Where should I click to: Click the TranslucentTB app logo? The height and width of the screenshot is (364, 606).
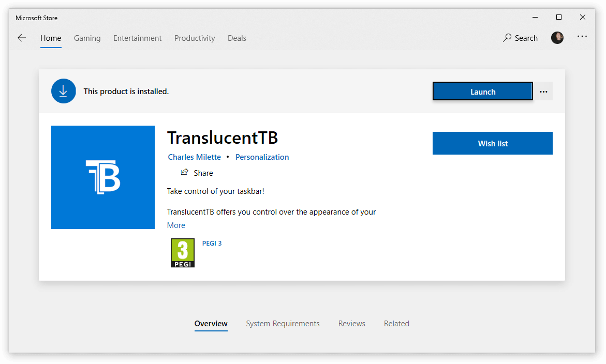(x=103, y=177)
